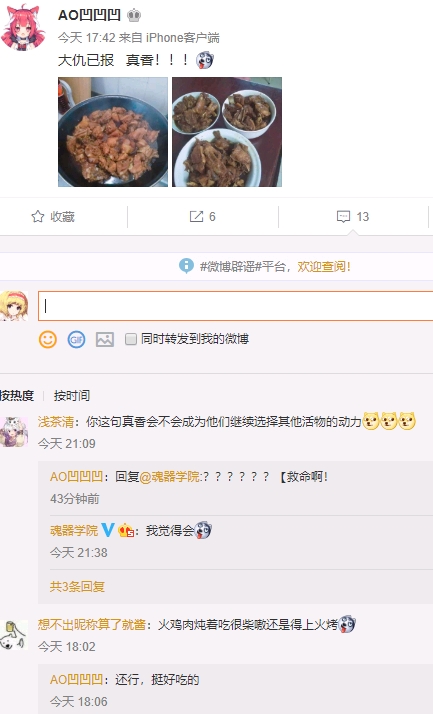
Task: Open the frying pan photo thumbnail
Action: [113, 132]
